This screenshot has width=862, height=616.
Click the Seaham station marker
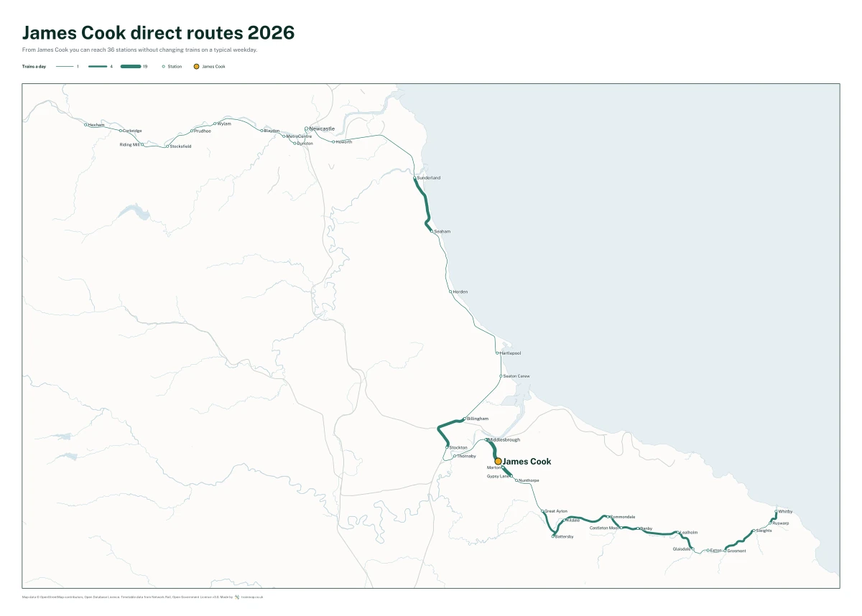[431, 231]
